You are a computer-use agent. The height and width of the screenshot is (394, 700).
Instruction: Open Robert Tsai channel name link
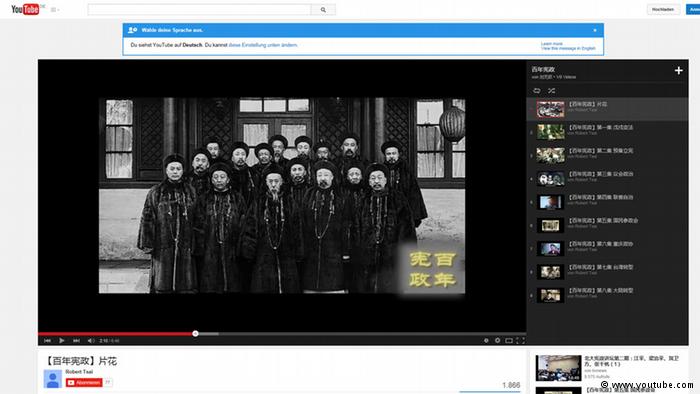coord(79,372)
